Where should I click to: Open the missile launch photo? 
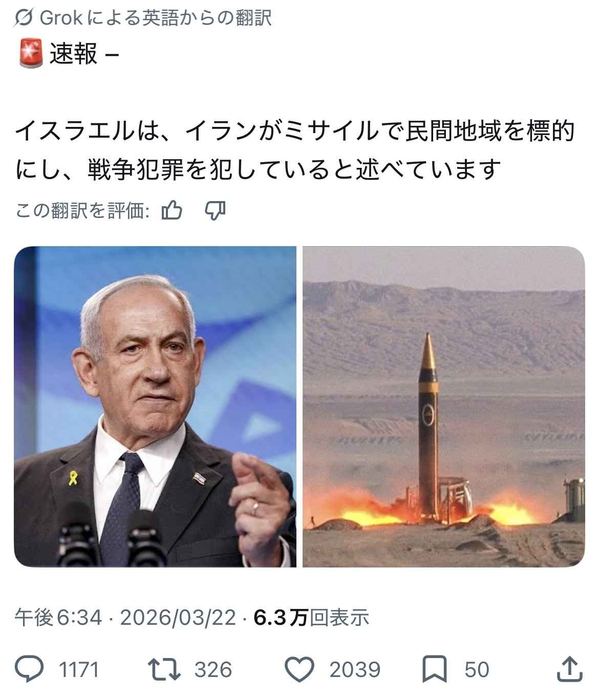click(443, 406)
